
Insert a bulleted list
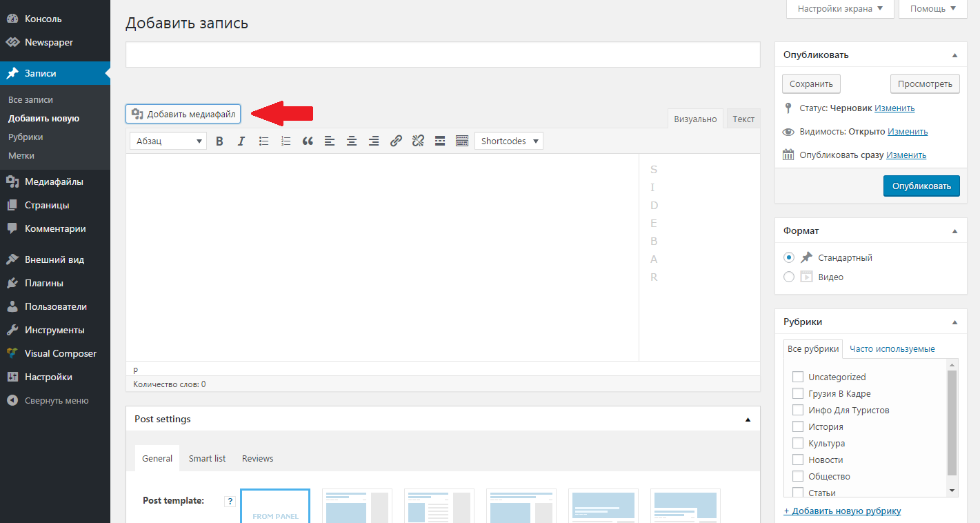[x=263, y=141]
